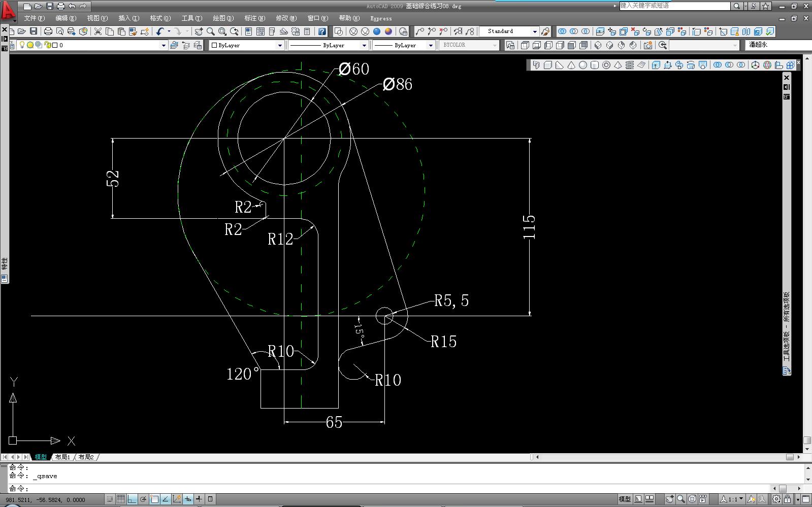
Task: Open the Properties palette icon
Action: click(x=248, y=31)
